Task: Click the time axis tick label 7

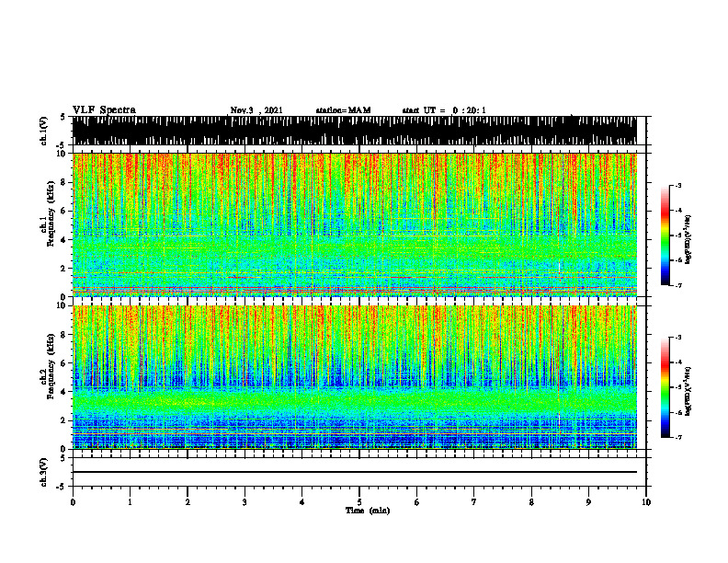Action: pyautogui.click(x=474, y=502)
